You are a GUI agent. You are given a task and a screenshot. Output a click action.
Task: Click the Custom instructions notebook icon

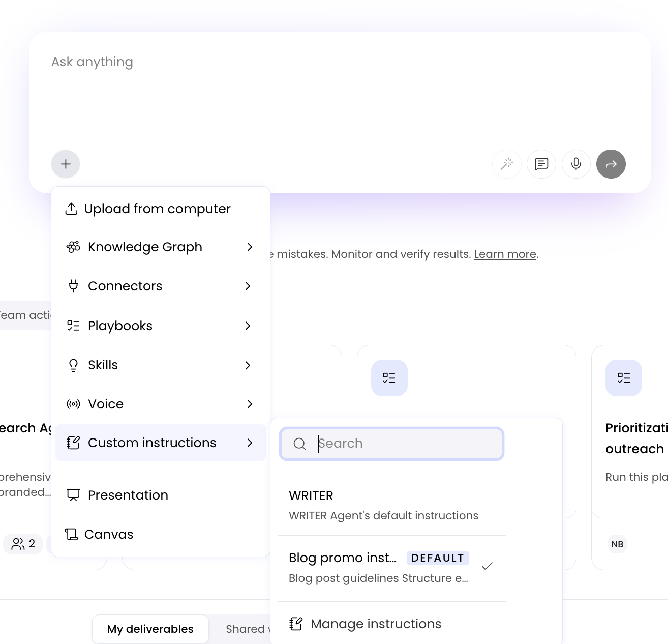click(73, 443)
